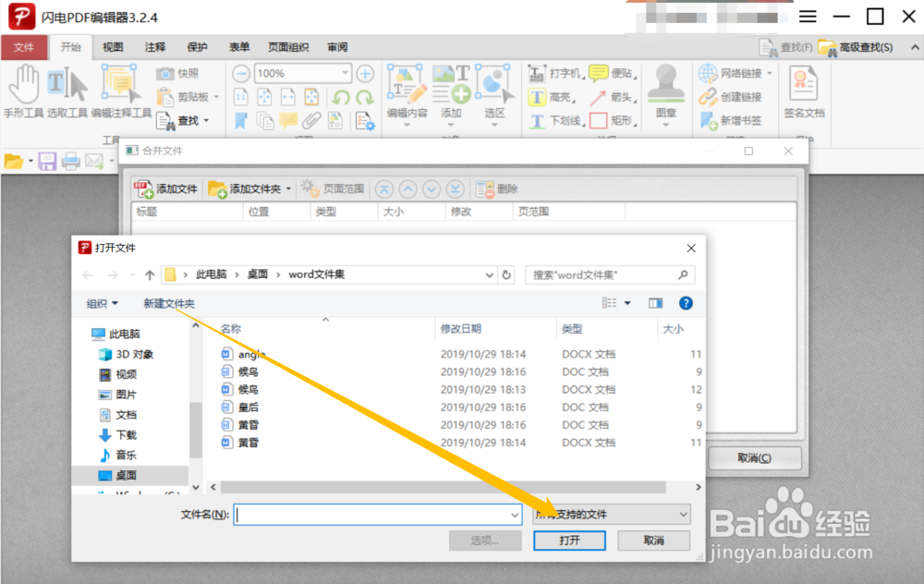The image size is (924, 584).
Task: Open Advanced Search in title area
Action: click(857, 47)
